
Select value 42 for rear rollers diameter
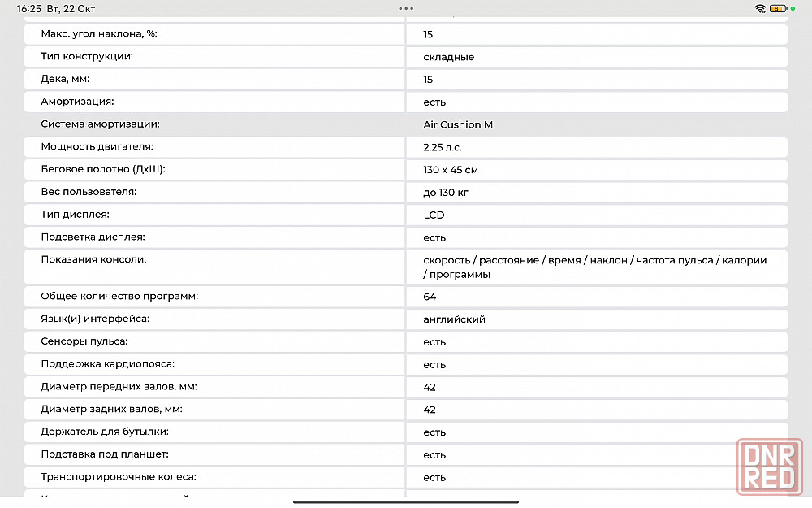(430, 410)
